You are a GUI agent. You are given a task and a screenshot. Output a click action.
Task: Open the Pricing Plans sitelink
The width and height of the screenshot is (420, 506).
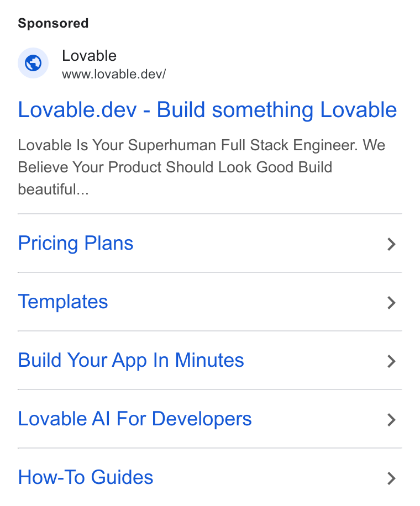coord(76,243)
